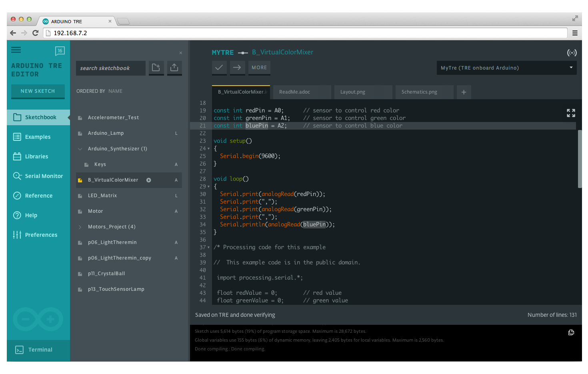Open the notifications bubble showing 16
Image resolution: width=588 pixels, height=374 pixels.
click(60, 51)
